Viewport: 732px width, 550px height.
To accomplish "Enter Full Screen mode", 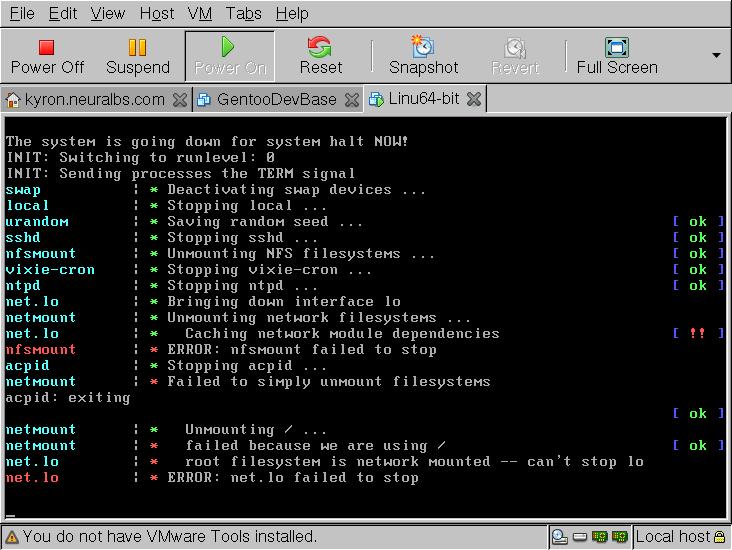I will pyautogui.click(x=616, y=56).
